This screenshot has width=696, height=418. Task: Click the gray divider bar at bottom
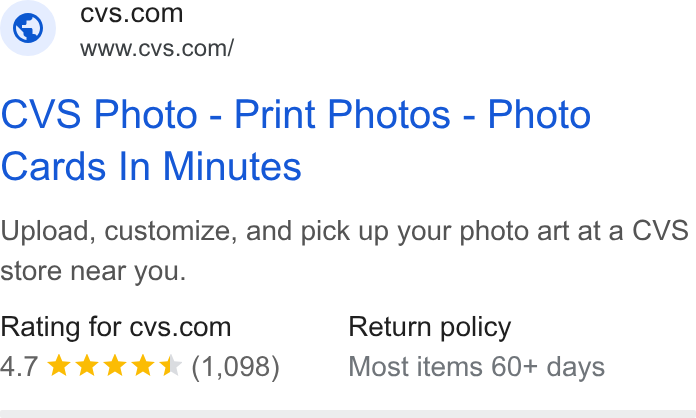(348, 414)
